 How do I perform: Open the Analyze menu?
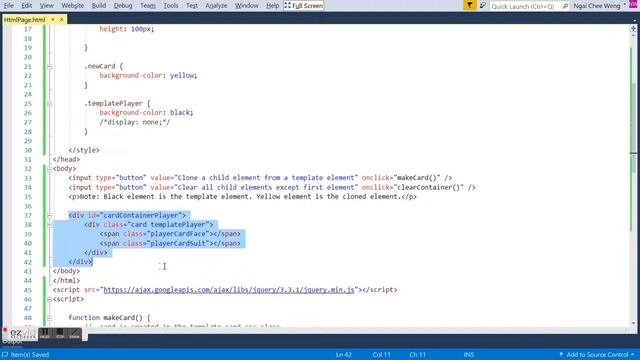coord(216,5)
